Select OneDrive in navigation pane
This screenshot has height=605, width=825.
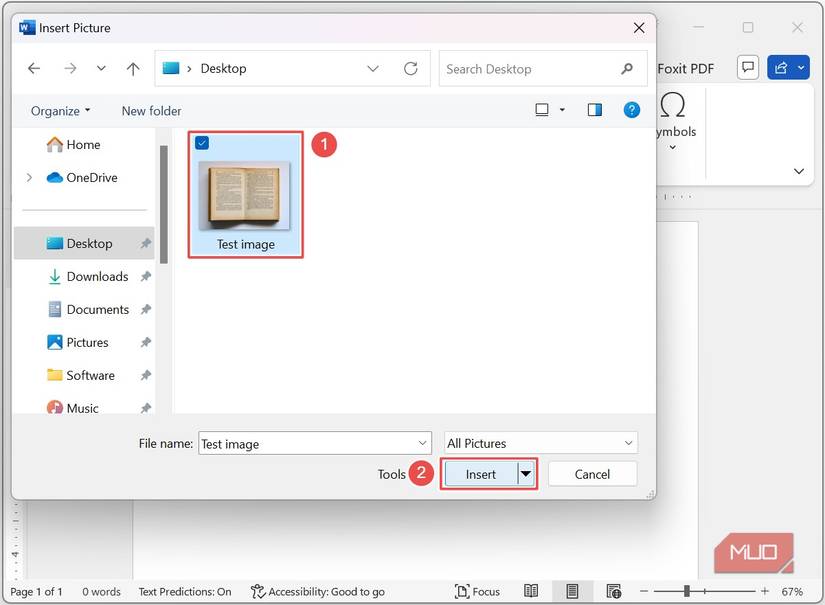coord(82,178)
